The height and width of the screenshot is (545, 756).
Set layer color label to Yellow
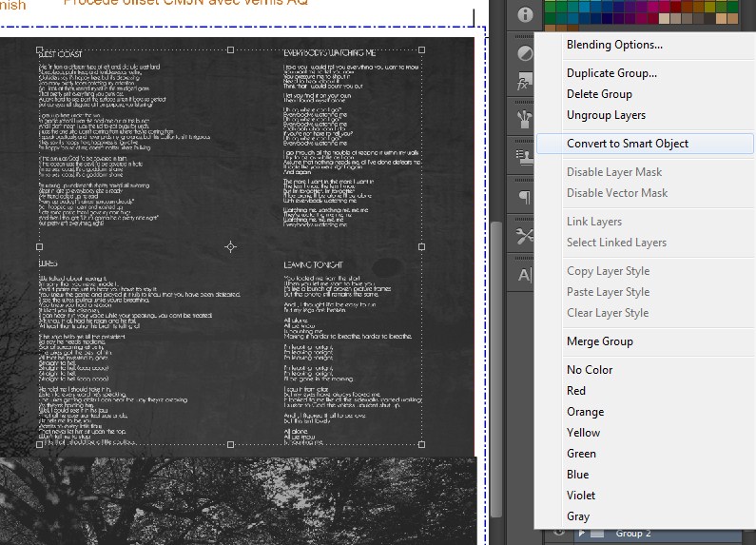583,433
